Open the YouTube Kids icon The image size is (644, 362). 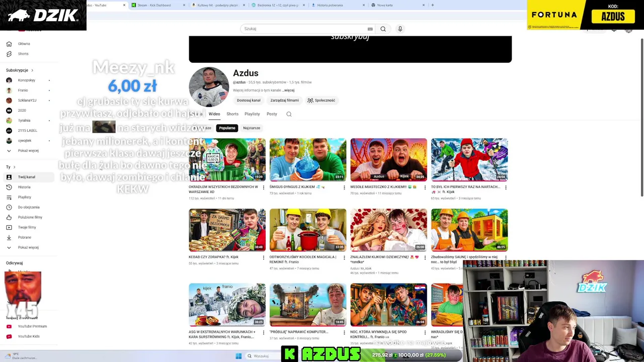pos(9,336)
